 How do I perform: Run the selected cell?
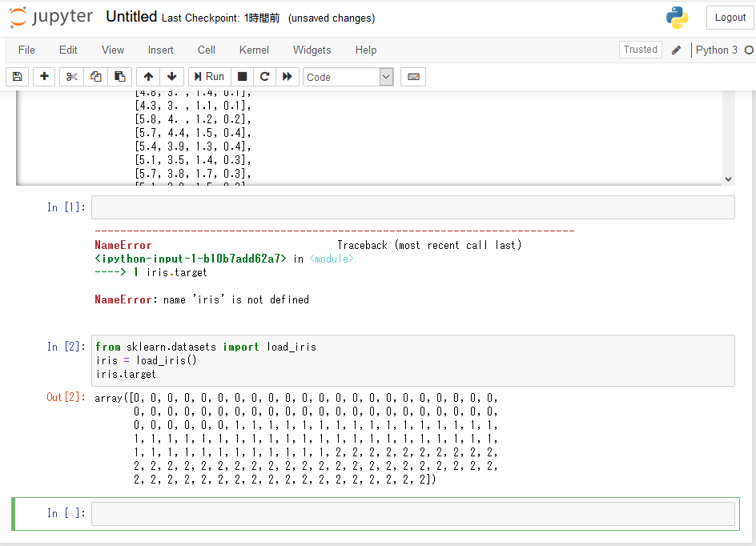coord(209,77)
